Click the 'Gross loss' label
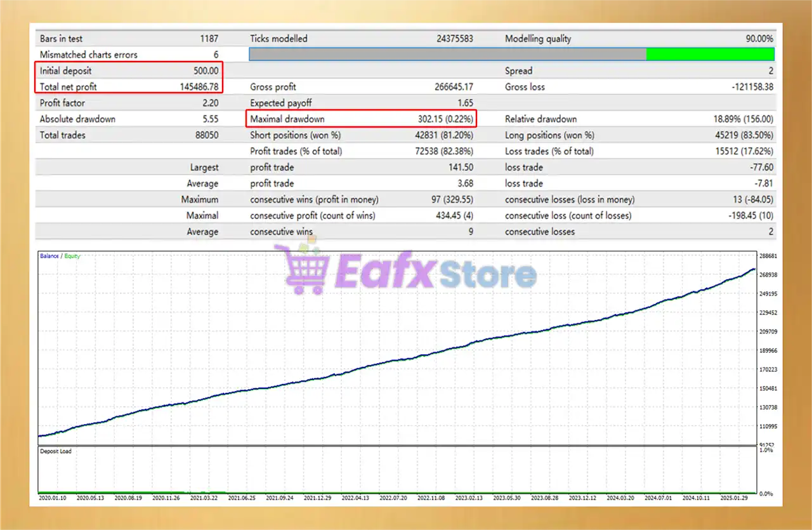 525,87
